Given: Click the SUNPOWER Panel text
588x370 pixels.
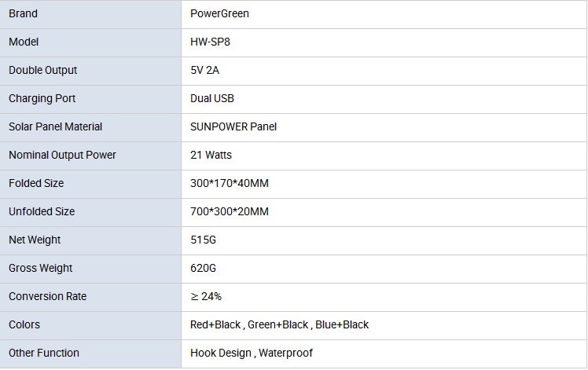Looking at the screenshot, I should point(233,126).
